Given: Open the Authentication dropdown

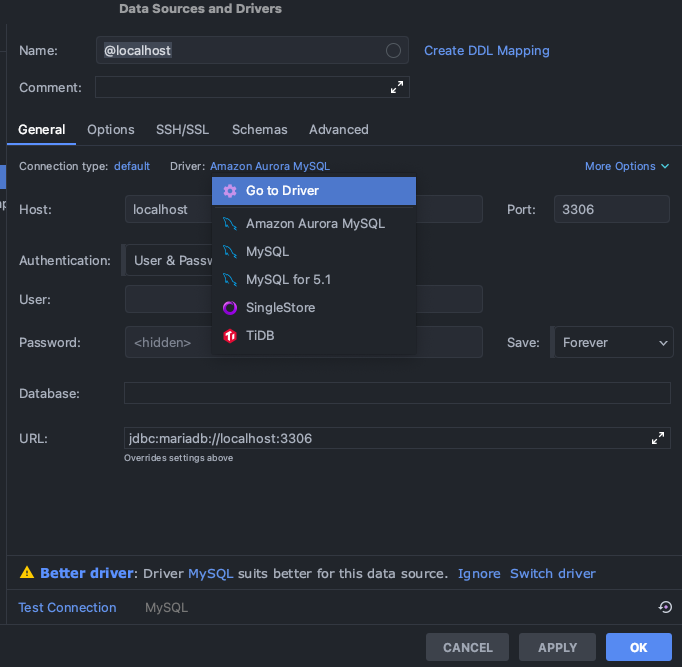Looking at the screenshot, I should (169, 260).
